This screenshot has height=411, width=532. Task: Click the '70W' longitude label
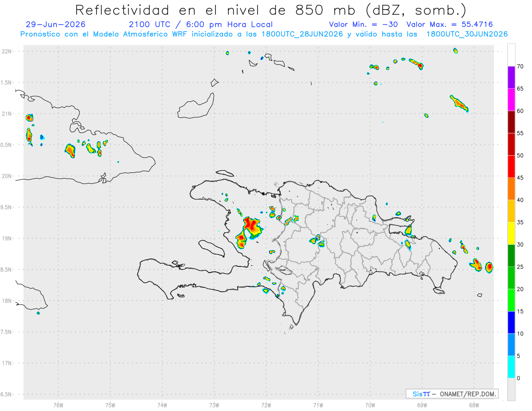tap(370, 405)
